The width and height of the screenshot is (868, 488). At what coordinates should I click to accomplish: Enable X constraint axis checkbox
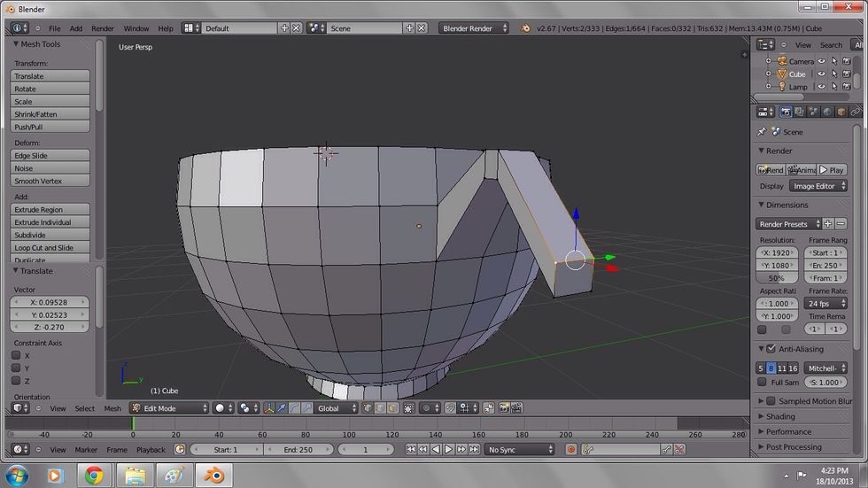(x=16, y=356)
